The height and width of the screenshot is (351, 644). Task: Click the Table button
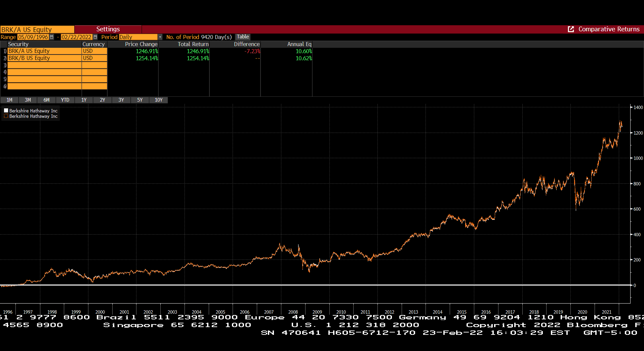243,37
